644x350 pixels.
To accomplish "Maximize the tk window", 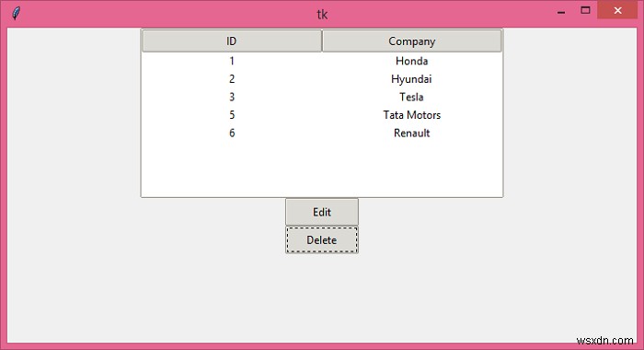I will coord(585,10).
